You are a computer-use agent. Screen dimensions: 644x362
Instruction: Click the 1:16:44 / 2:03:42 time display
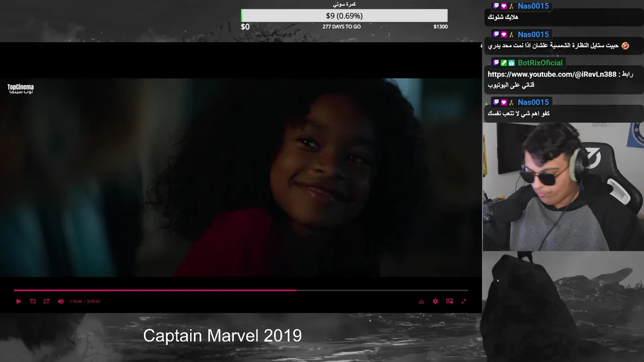click(x=85, y=301)
